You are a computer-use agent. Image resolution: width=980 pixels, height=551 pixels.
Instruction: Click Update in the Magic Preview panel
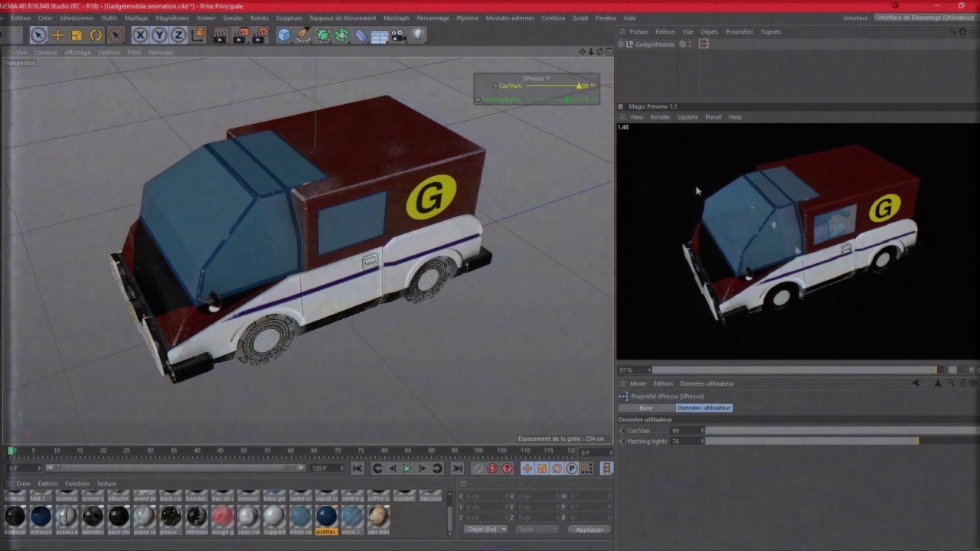point(688,117)
